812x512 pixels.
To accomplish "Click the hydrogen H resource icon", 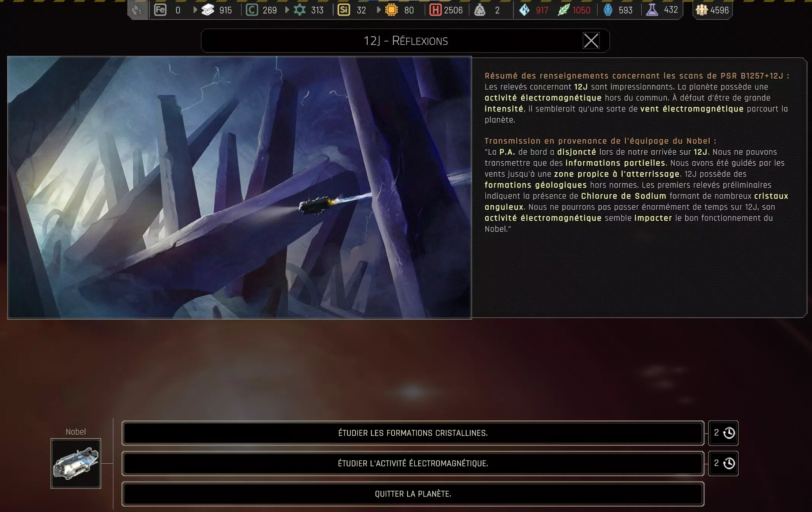I will point(435,10).
